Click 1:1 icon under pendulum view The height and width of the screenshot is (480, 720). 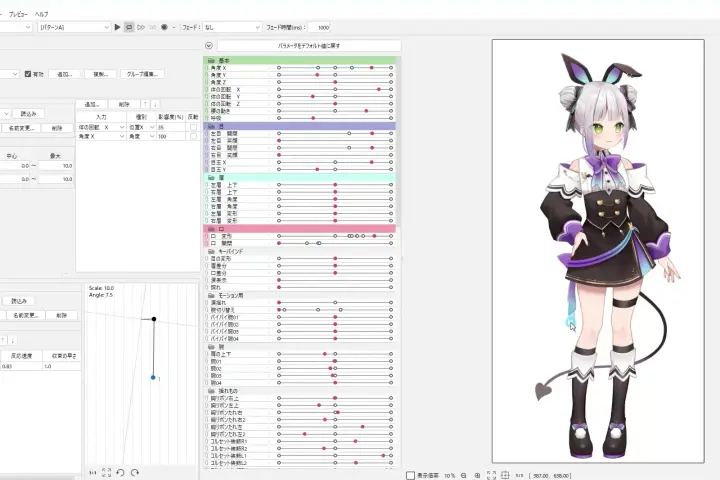point(93,472)
